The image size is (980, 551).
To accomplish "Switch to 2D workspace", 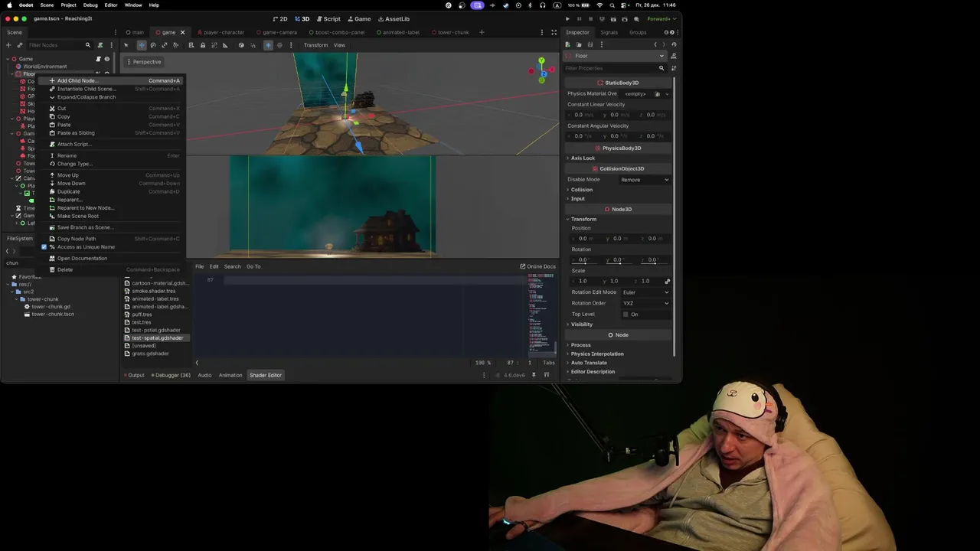I will click(280, 18).
